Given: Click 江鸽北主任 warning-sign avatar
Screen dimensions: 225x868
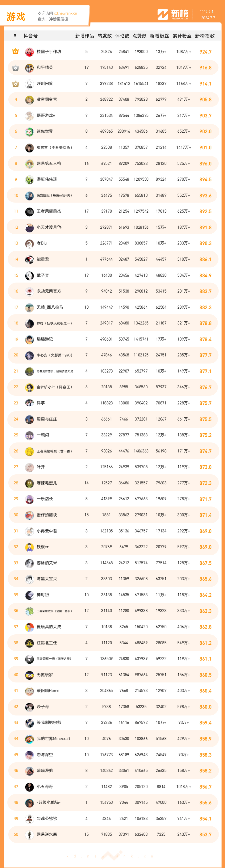Looking at the screenshot, I should [30, 643].
